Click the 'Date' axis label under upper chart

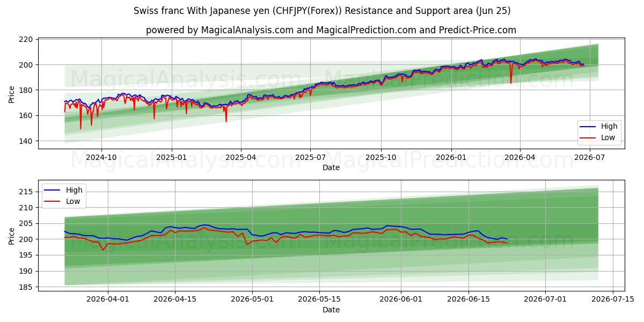tap(331, 167)
